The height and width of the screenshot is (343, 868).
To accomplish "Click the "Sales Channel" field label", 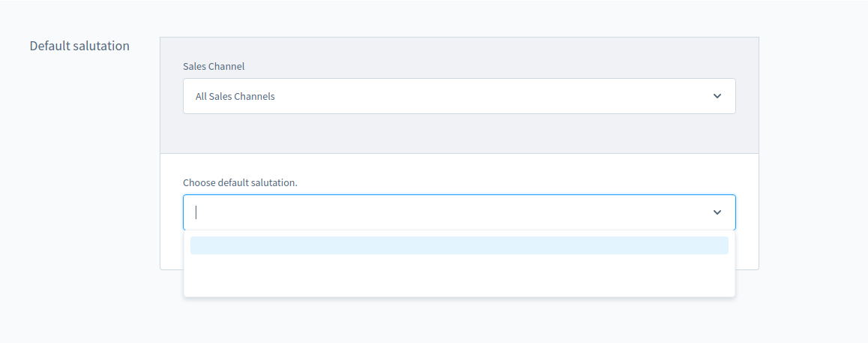I will tap(214, 66).
